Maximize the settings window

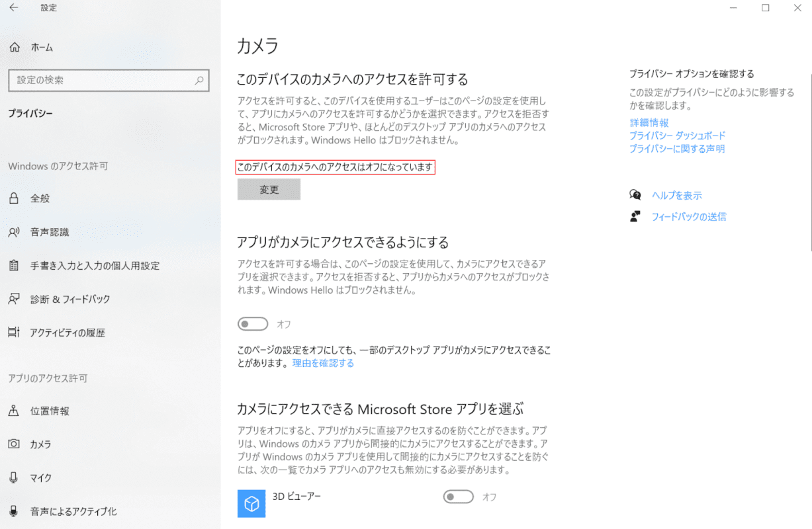tap(766, 8)
